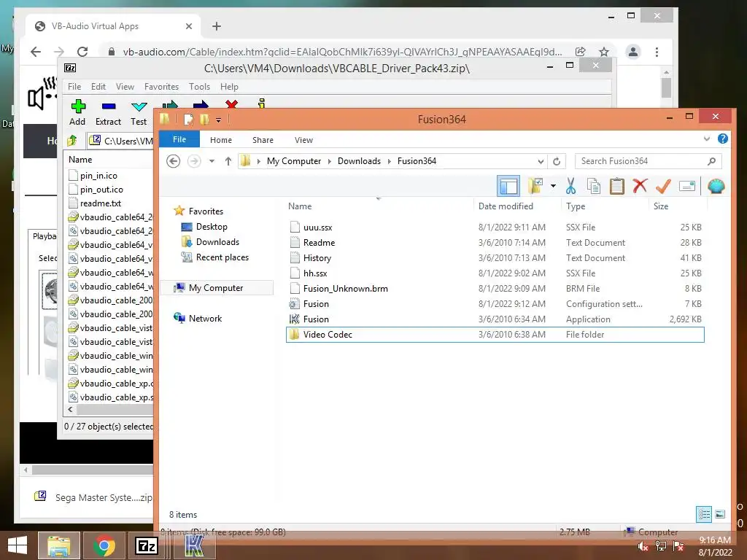Viewport: 747px width, 560px height.
Task: Click Downloads in the Explorer breadcrumb path
Action: pyautogui.click(x=359, y=161)
